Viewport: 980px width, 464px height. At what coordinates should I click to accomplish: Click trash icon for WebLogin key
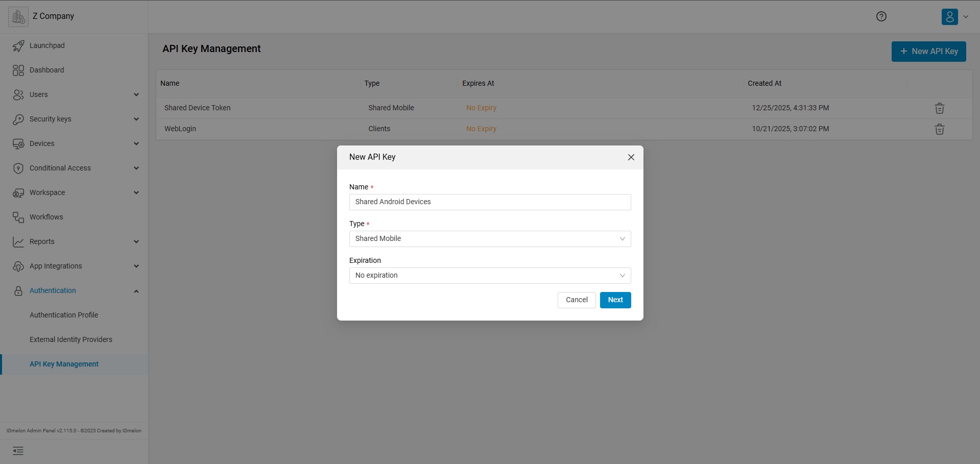pos(939,129)
